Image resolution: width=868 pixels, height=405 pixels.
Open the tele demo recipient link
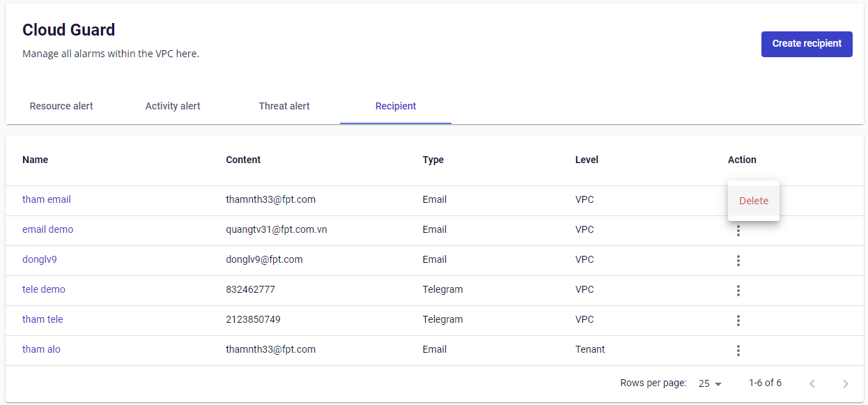click(44, 289)
